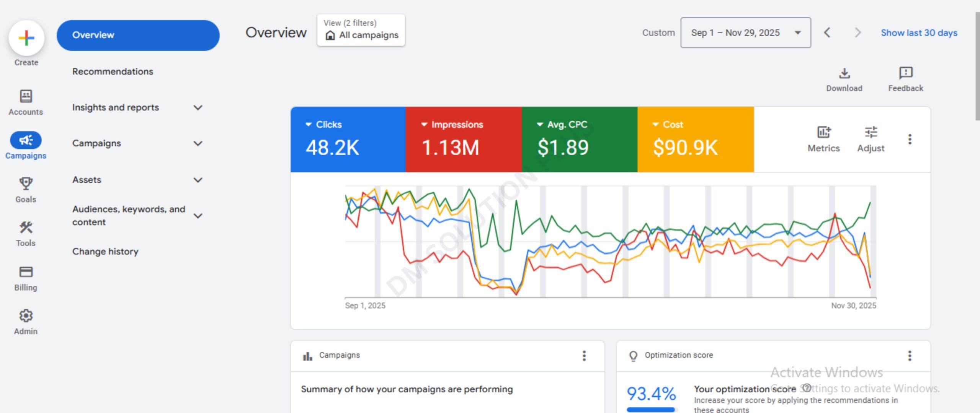980x413 pixels.
Task: Open the Tools wrench icon
Action: click(x=26, y=228)
